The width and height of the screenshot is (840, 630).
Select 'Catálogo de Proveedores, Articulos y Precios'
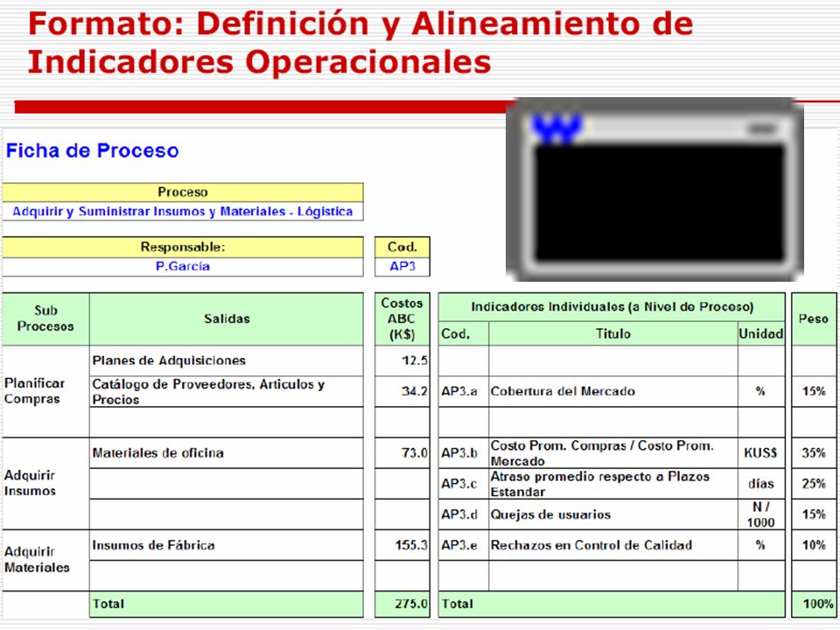point(227,392)
